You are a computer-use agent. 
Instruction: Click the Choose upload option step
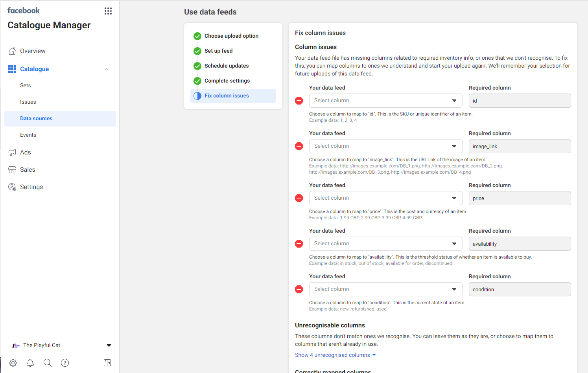tap(231, 36)
